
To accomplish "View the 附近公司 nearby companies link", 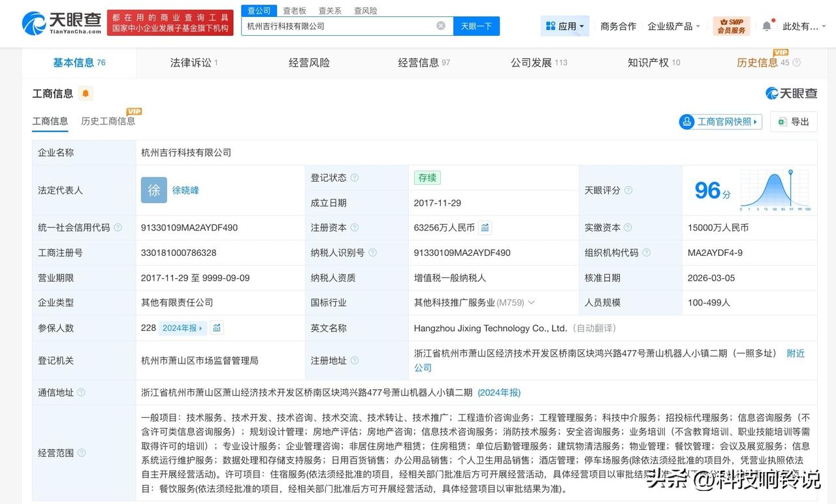I will pyautogui.click(x=795, y=353).
